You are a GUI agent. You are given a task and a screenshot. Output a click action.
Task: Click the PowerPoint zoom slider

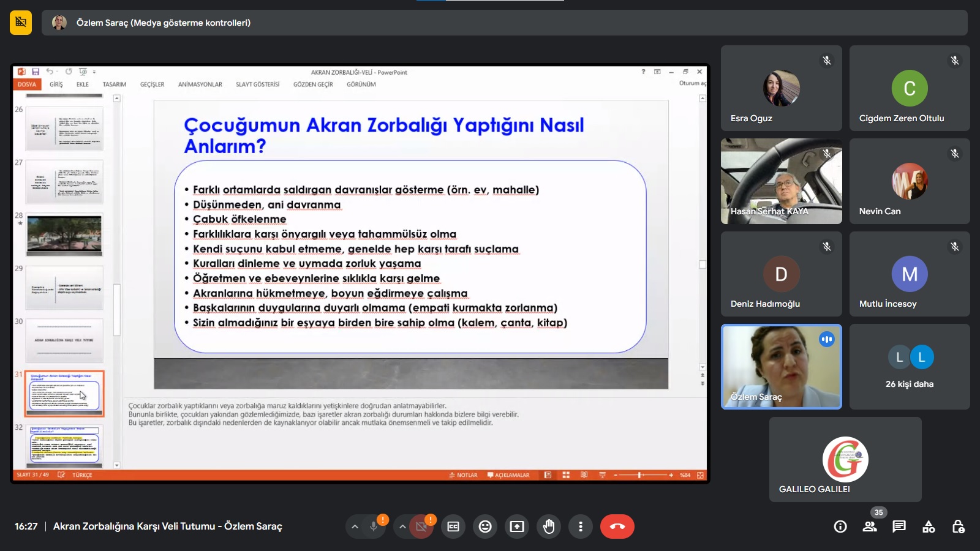coord(640,475)
